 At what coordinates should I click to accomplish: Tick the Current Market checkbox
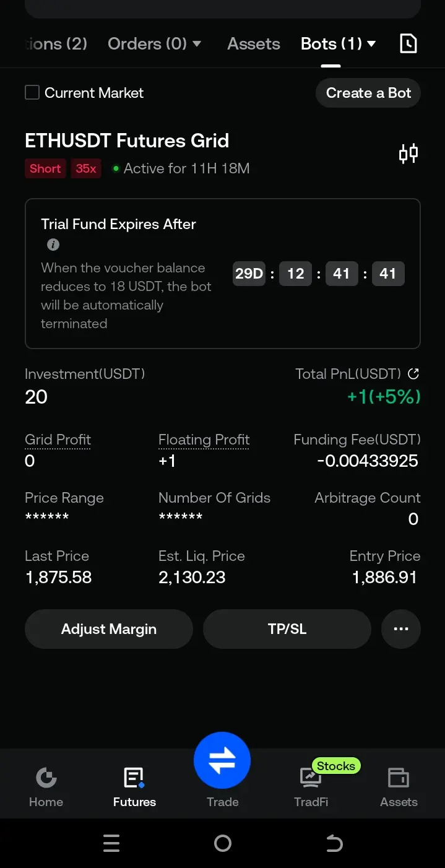32,93
